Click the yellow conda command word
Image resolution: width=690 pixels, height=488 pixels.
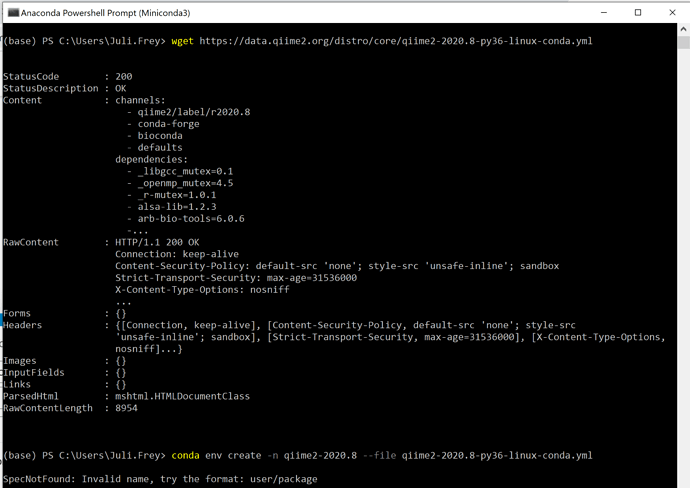pos(185,455)
